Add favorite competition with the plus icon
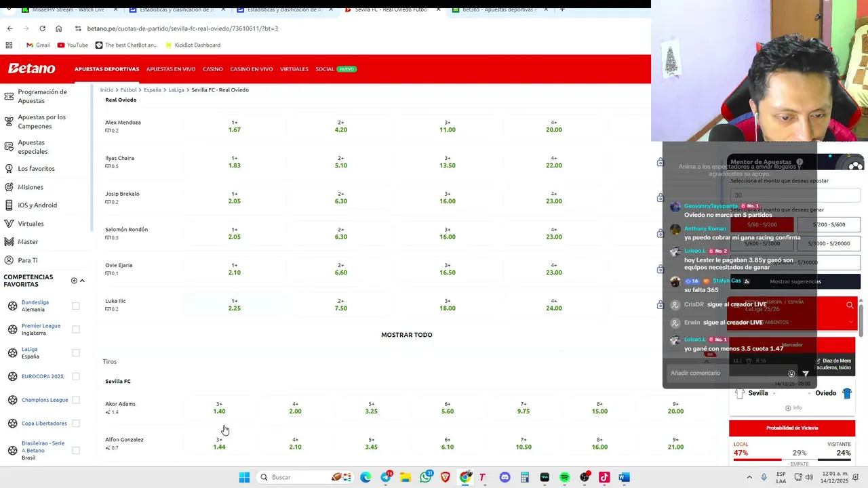The width and height of the screenshot is (868, 488). point(74,281)
